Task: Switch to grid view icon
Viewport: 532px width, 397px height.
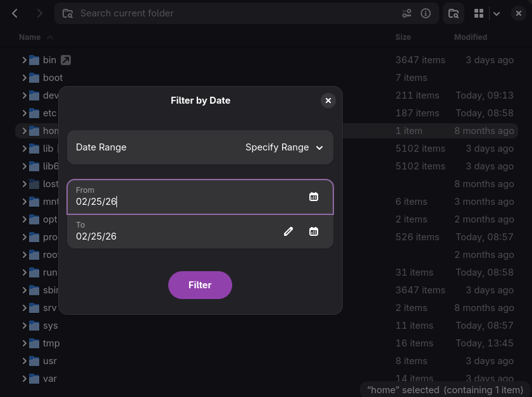Action: [479, 13]
